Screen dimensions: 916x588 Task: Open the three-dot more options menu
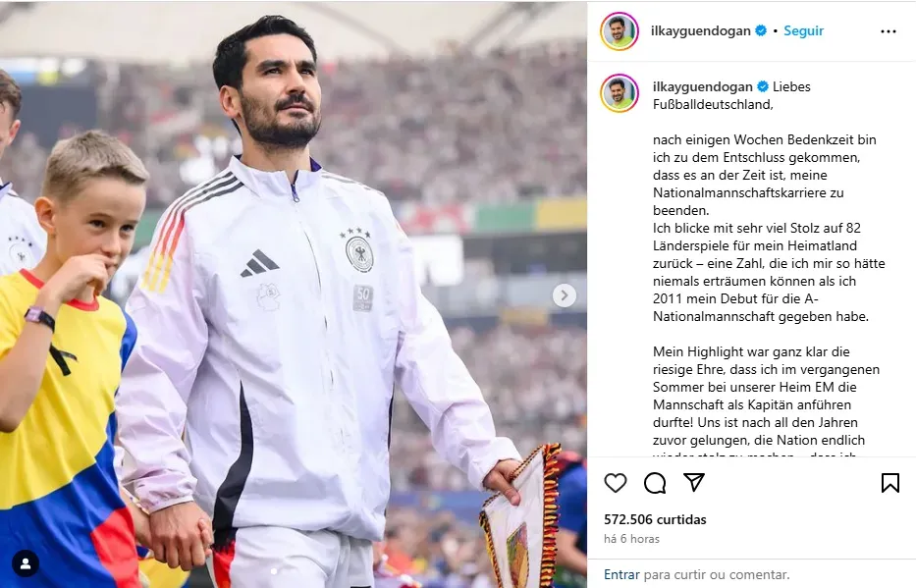point(888,31)
